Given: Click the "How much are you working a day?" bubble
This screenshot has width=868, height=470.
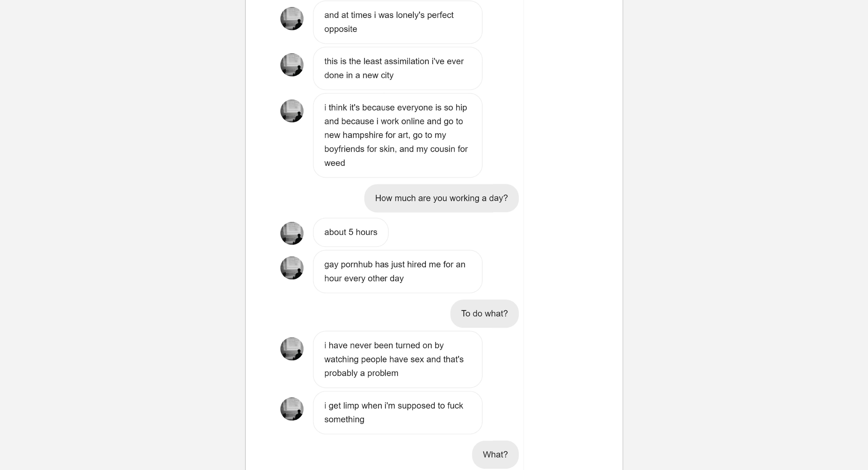Looking at the screenshot, I should [441, 198].
